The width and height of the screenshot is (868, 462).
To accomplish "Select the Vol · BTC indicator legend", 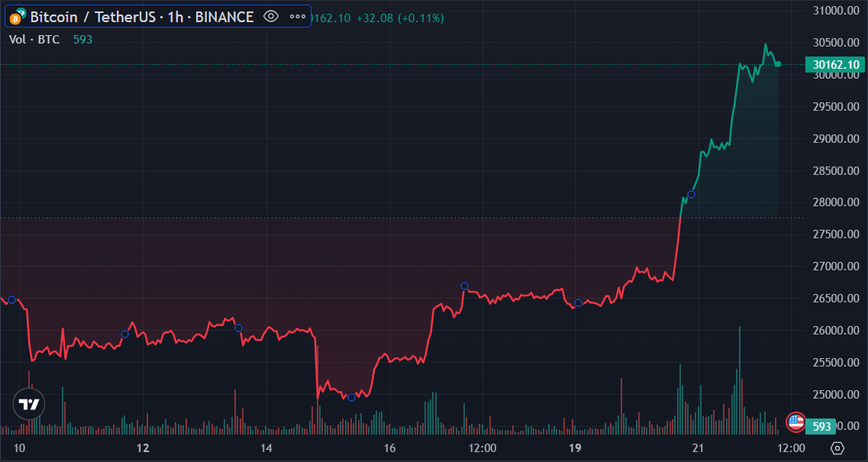I will 34,40.
